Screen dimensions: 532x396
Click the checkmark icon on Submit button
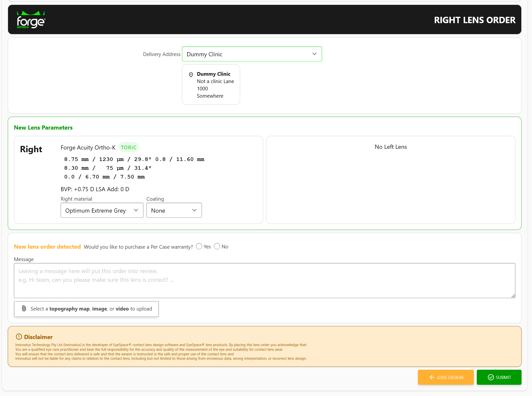point(491,377)
